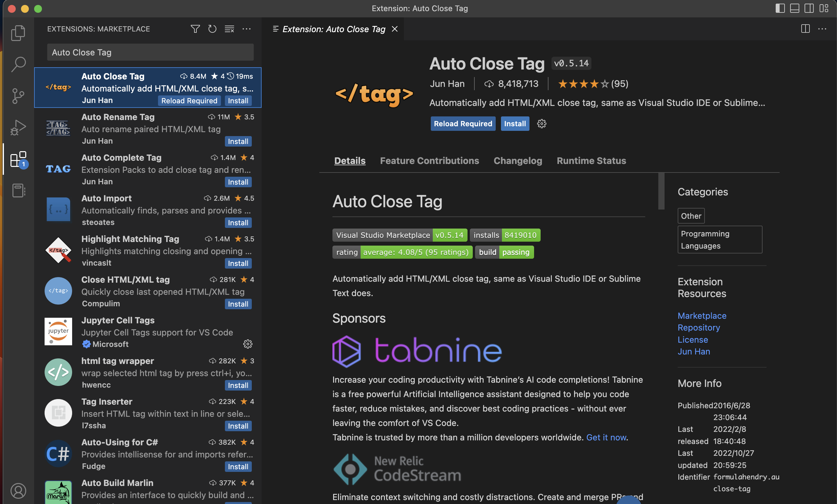Click the New Relic CodeStream logo
The image size is (837, 504).
[x=397, y=469]
